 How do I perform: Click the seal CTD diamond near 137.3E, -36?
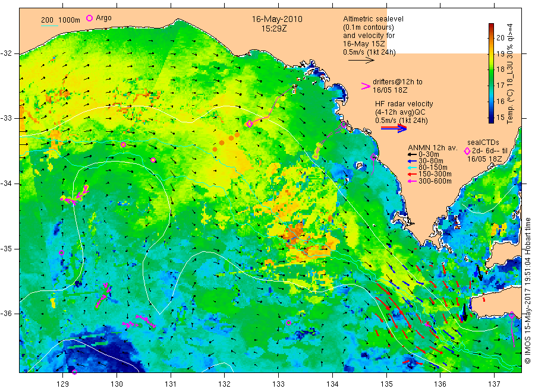click(x=511, y=315)
